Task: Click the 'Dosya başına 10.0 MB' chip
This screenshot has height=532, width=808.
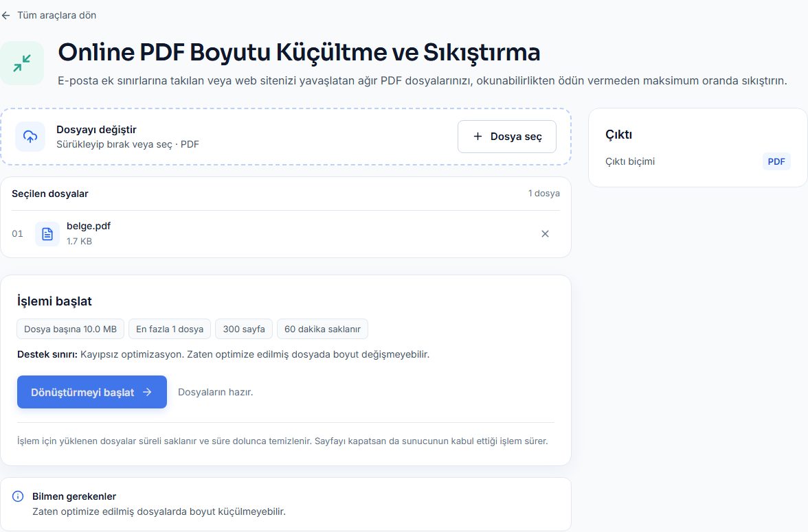Action: coord(71,329)
